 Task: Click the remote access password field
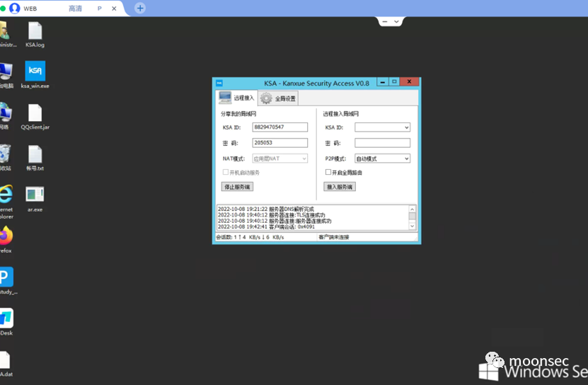pos(383,142)
